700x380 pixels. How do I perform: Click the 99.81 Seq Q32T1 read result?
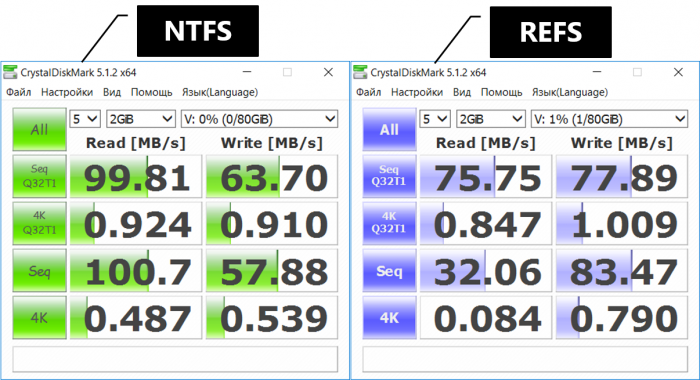(136, 176)
